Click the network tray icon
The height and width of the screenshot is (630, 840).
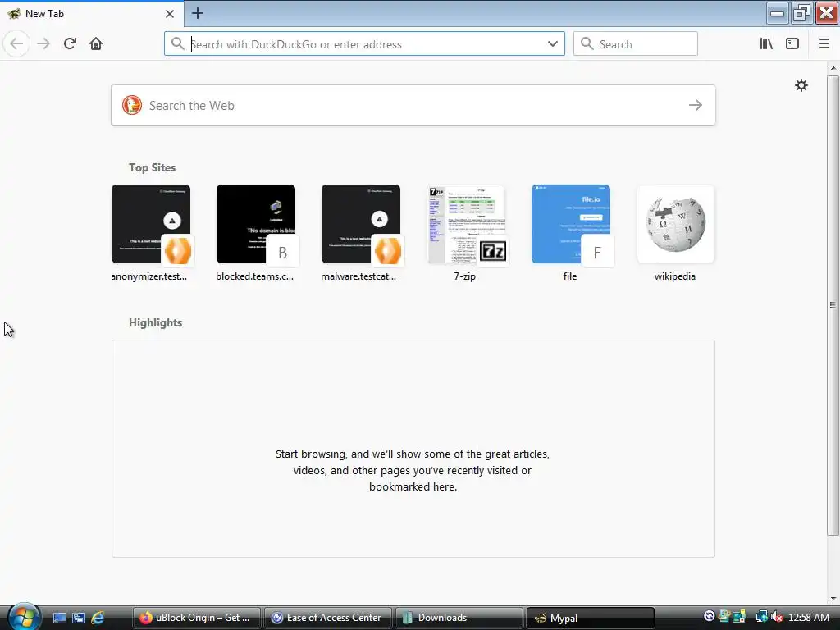[761, 617]
